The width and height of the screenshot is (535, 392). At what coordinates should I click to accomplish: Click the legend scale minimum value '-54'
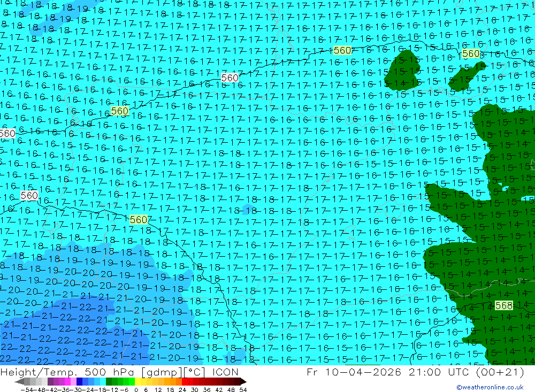click(27, 390)
